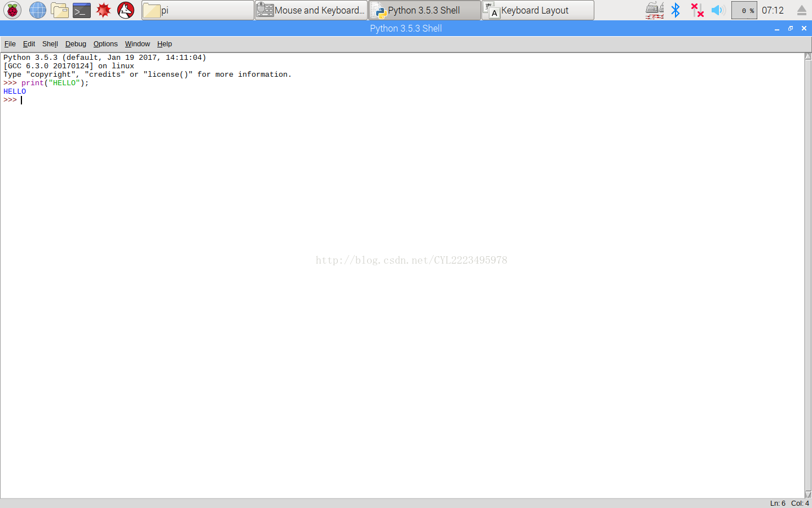Viewport: 812px width, 508px height.
Task: Click the GCC 6.3.0 line
Action: (69, 66)
